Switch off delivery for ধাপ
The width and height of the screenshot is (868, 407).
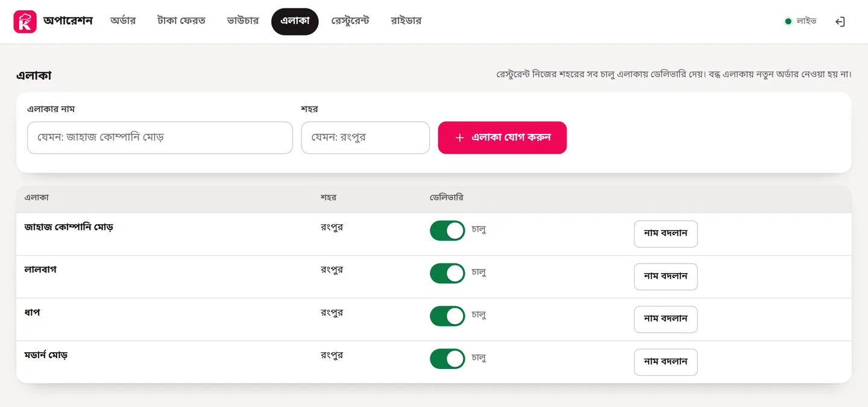[x=447, y=316]
